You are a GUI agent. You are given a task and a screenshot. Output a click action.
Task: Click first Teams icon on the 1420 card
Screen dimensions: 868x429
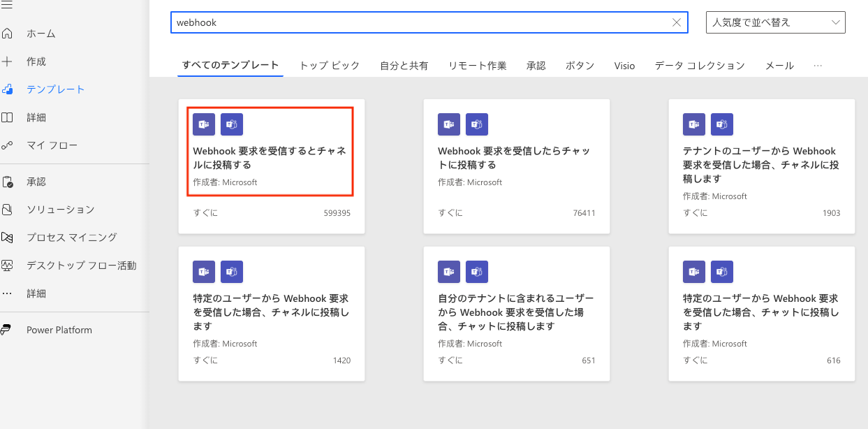(x=204, y=272)
